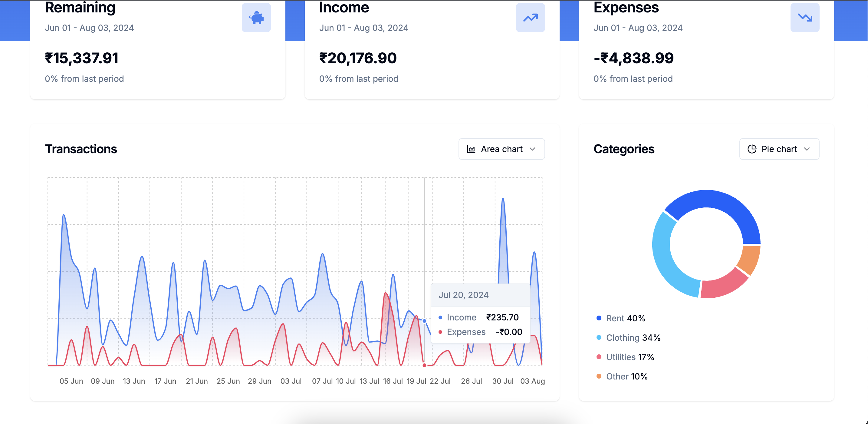Viewport: 868px width, 424px height.
Task: Click the piggy bank icon on Remaining card
Action: tap(256, 18)
